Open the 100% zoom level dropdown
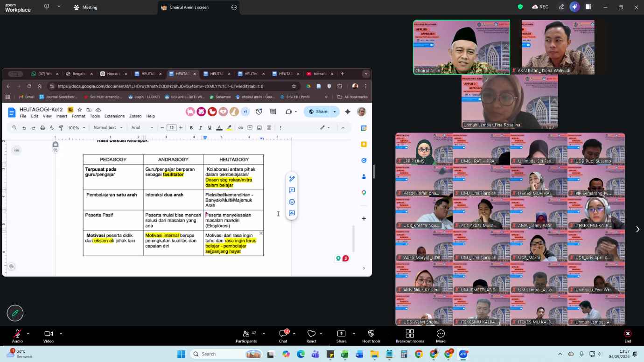Image resolution: width=644 pixels, height=362 pixels. (x=77, y=128)
